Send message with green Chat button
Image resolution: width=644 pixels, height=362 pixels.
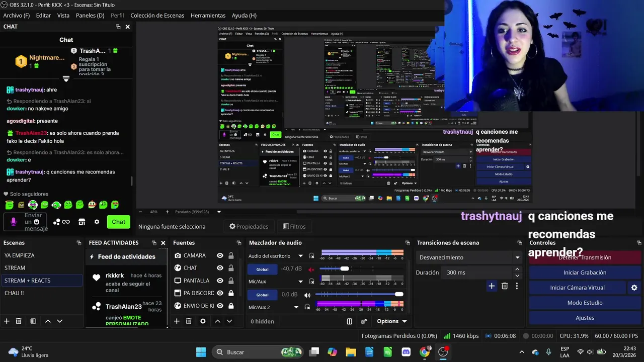click(119, 222)
